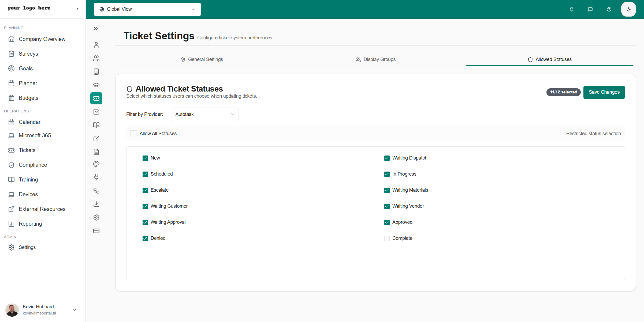Click the plug integrations icon
Image resolution: width=644 pixels, height=322 pixels.
pyautogui.click(x=96, y=177)
